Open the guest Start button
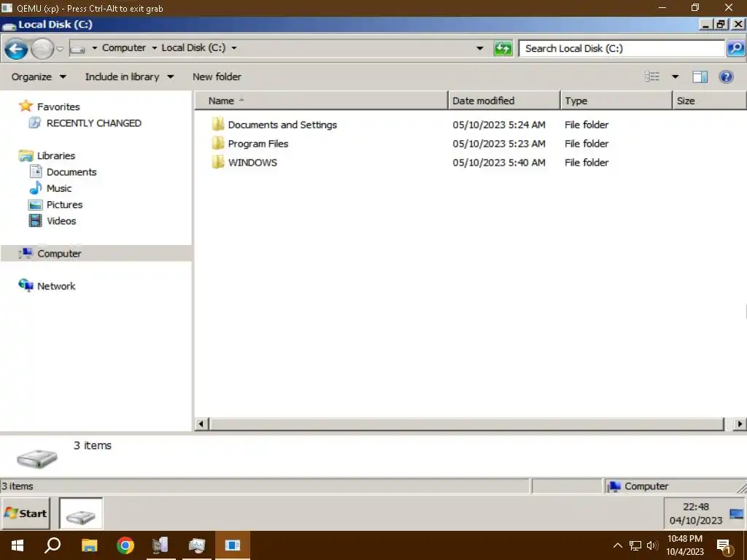747x560 pixels. click(26, 513)
